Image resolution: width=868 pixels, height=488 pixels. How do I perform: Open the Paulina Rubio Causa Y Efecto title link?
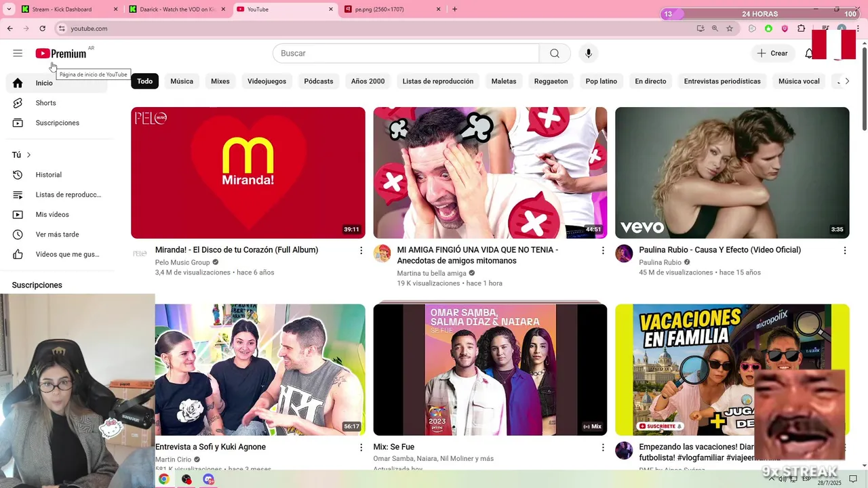[x=719, y=250]
